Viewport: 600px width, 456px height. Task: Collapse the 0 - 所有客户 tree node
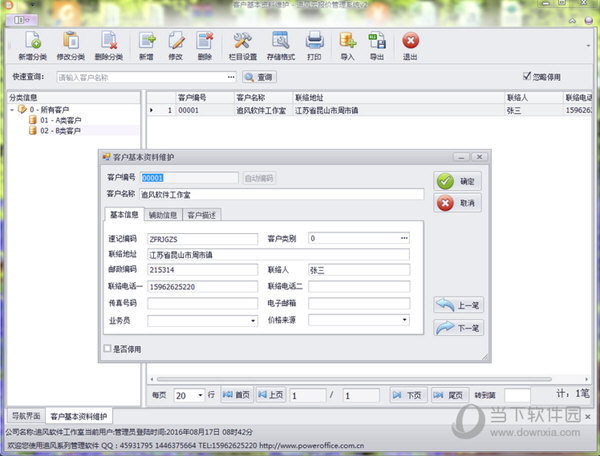coord(12,110)
